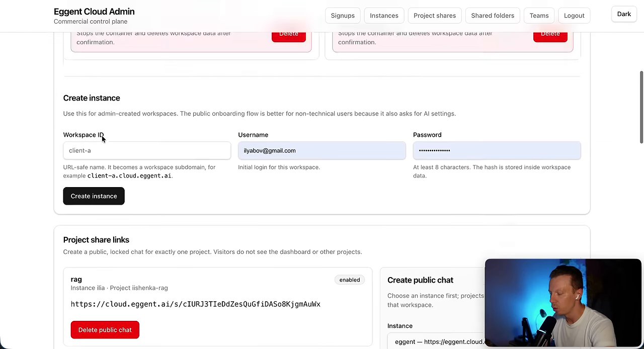Click the Username field with ilyabov@gmail.com
This screenshot has height=349, width=644.
point(322,150)
